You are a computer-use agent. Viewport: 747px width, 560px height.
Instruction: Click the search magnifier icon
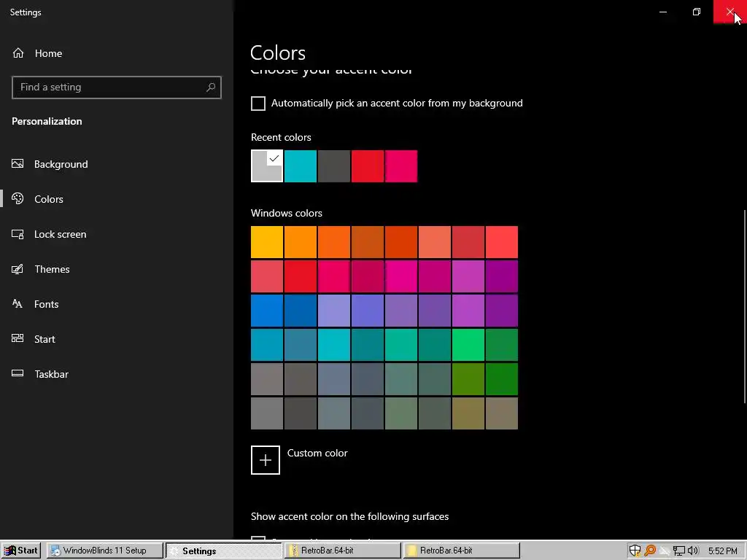point(211,87)
